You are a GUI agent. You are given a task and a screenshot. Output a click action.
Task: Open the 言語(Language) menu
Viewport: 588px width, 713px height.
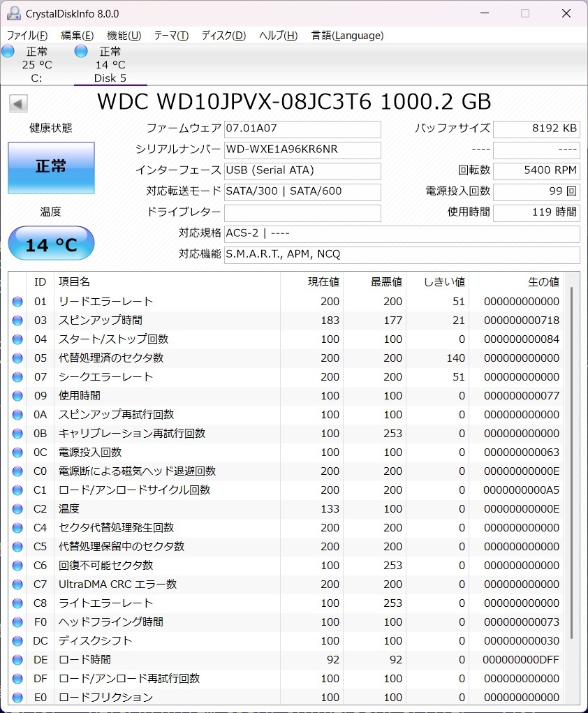(348, 36)
